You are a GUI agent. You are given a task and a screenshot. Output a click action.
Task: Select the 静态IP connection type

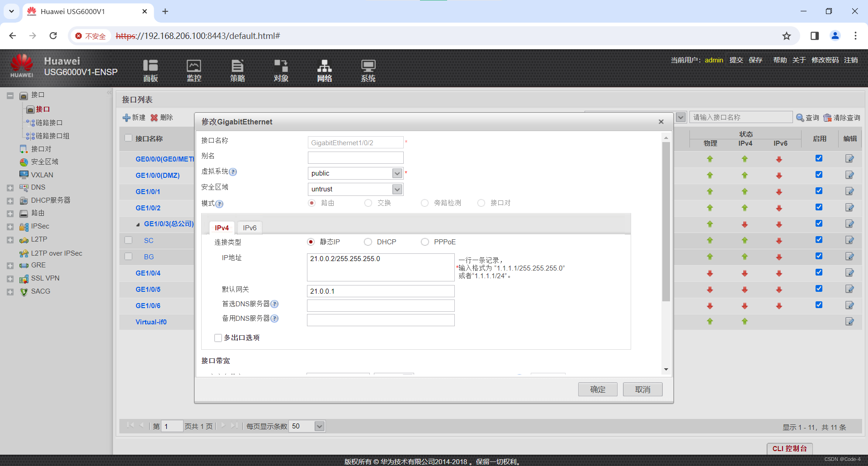pyautogui.click(x=311, y=242)
